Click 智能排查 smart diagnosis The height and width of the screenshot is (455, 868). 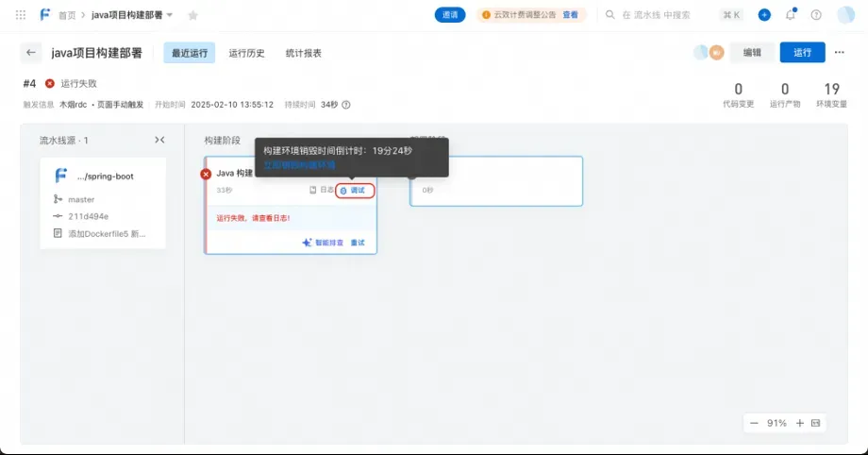pos(323,243)
